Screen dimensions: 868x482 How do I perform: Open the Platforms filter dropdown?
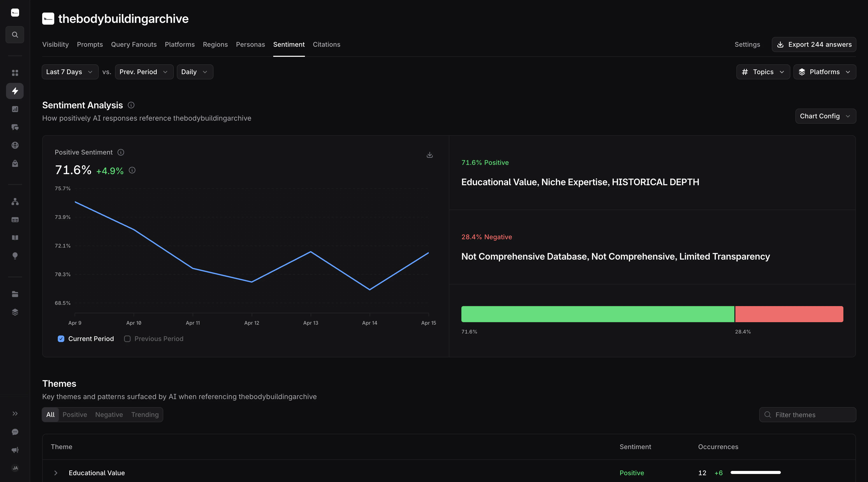(x=825, y=72)
